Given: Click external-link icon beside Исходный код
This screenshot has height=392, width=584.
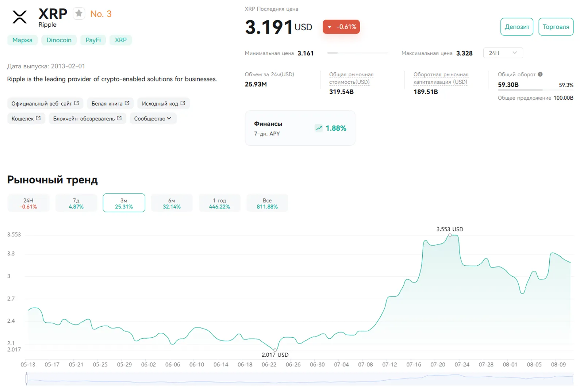Looking at the screenshot, I should (183, 103).
